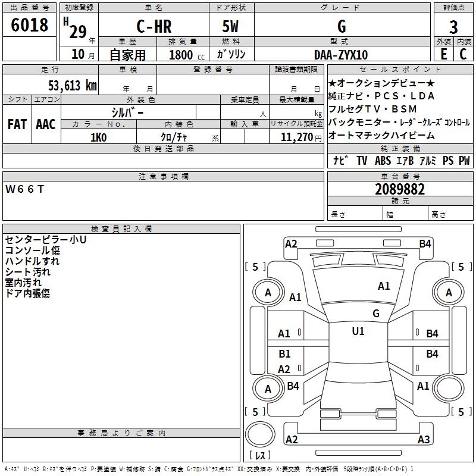Select the interior rating C
The width and height of the screenshot is (476, 476).
[463, 54]
